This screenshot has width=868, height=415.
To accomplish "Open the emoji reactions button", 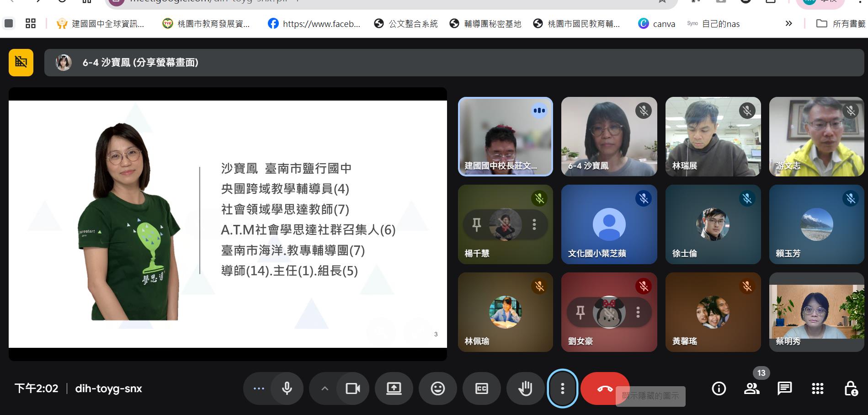I will 437,388.
